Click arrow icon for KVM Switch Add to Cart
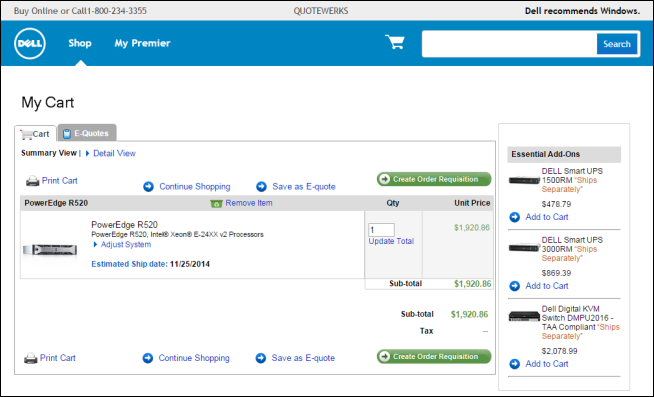 515,364
